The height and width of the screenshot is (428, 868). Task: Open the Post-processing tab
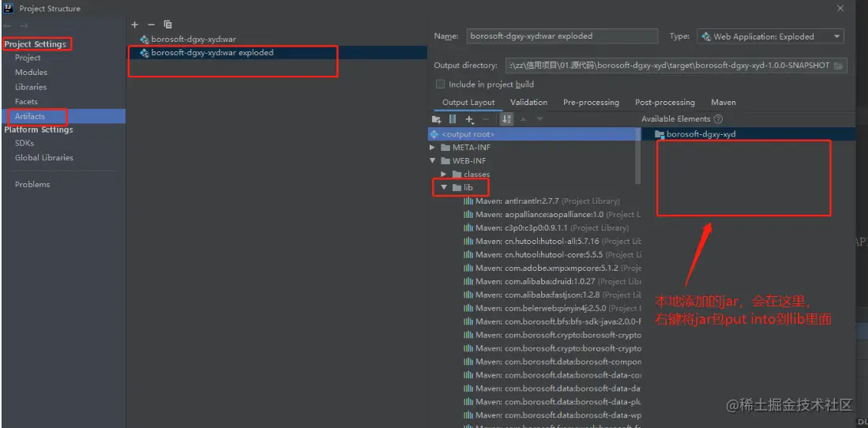[x=665, y=103]
